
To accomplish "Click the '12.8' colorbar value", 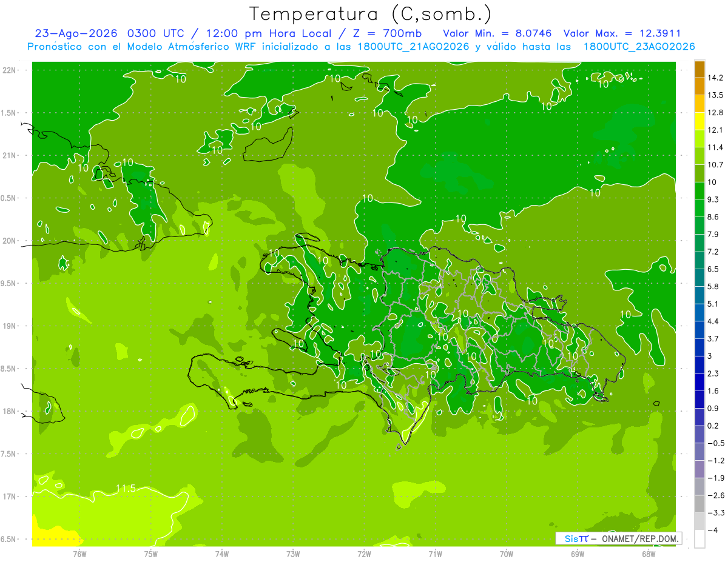I will pyautogui.click(x=715, y=113).
